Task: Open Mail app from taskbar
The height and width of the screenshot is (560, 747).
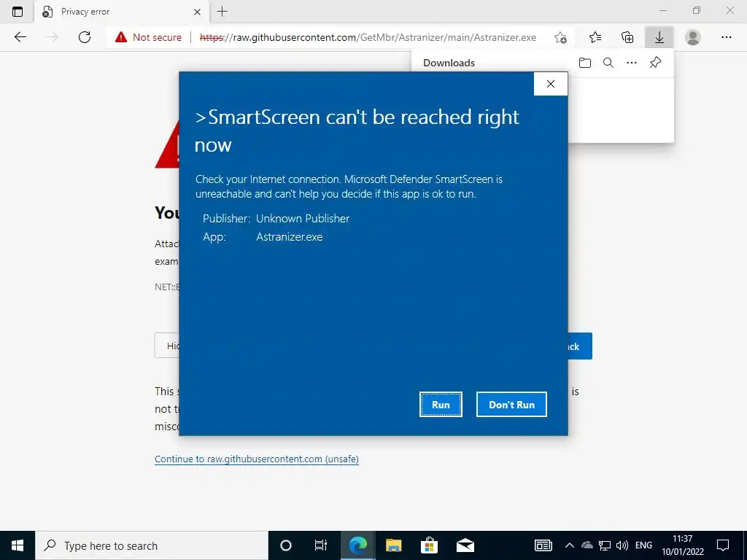Action: click(465, 545)
